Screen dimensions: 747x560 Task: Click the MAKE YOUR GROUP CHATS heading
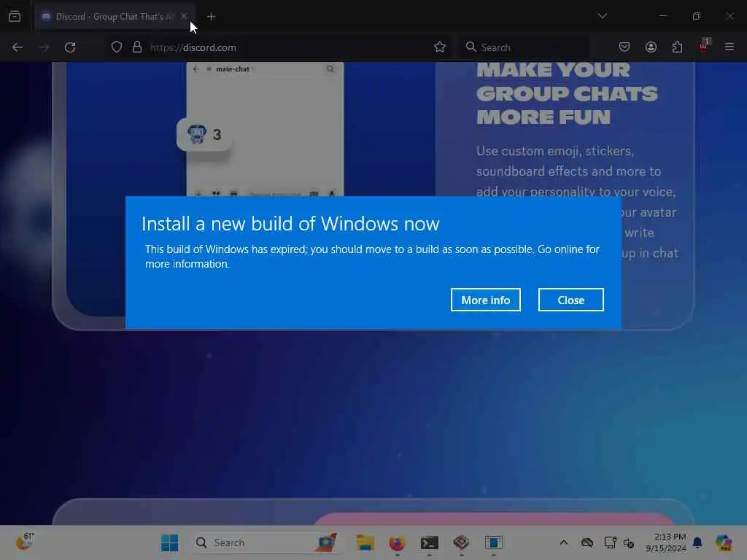[567, 94]
